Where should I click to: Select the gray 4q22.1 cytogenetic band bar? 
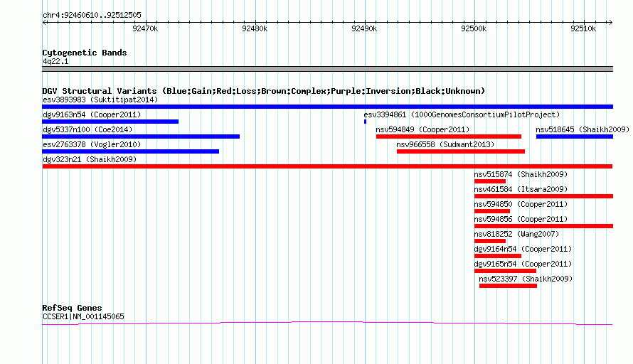pos(327,69)
